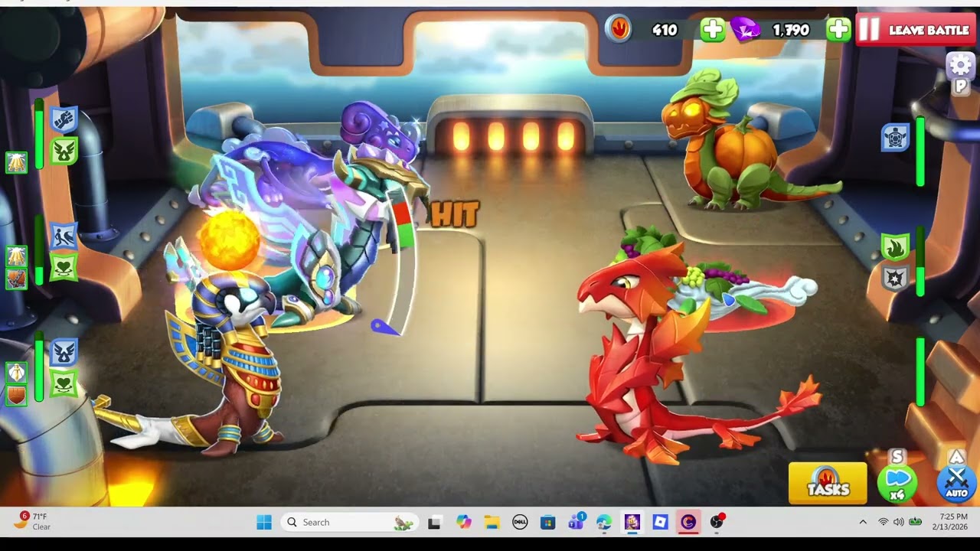Select the green winged buff icon, first dragon

point(64,151)
